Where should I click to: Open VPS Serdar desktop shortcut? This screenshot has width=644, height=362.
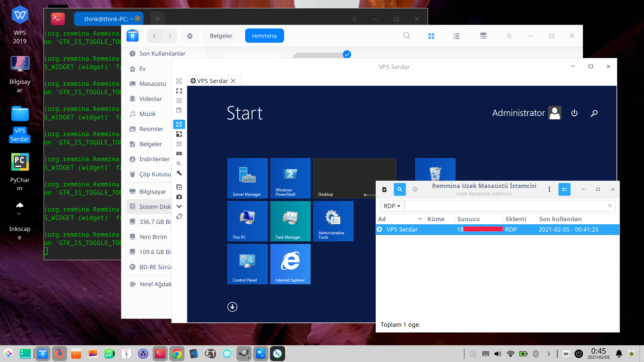(x=20, y=124)
